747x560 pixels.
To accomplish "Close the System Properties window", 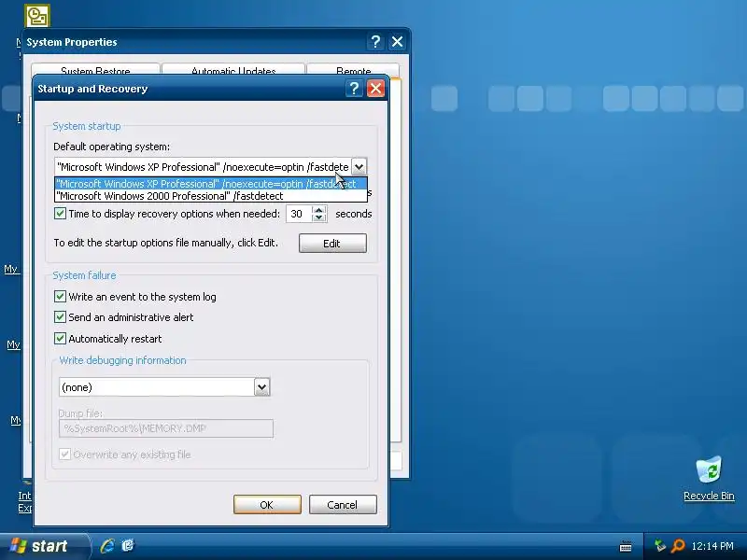I will [398, 42].
